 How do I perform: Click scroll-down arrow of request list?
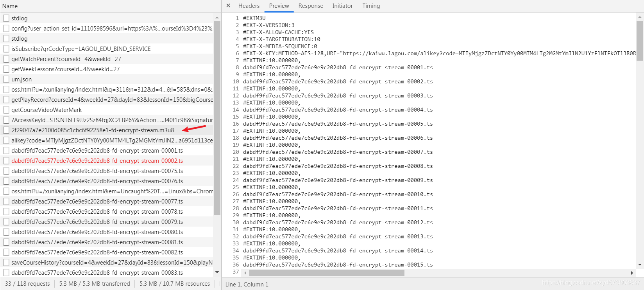(x=217, y=272)
